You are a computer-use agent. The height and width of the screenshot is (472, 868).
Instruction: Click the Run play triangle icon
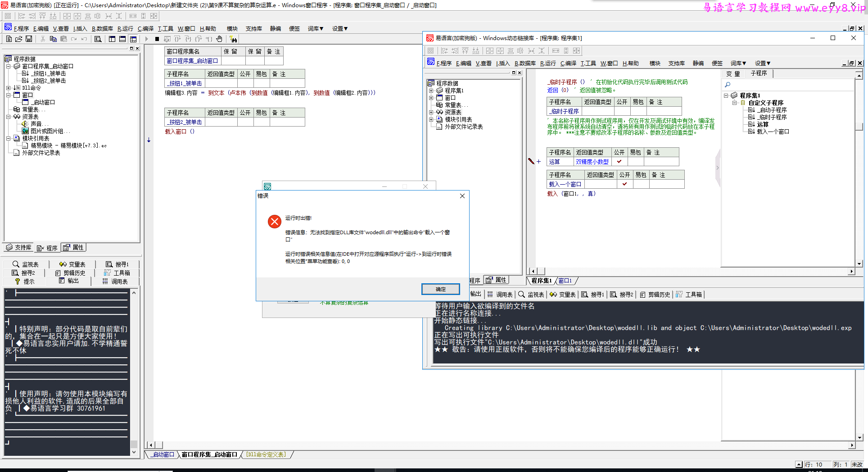(x=146, y=39)
